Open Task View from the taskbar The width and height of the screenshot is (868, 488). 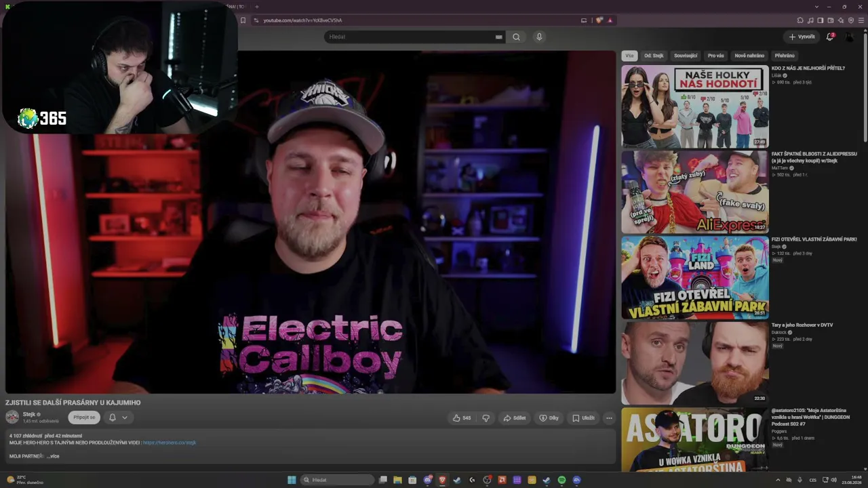pyautogui.click(x=382, y=480)
